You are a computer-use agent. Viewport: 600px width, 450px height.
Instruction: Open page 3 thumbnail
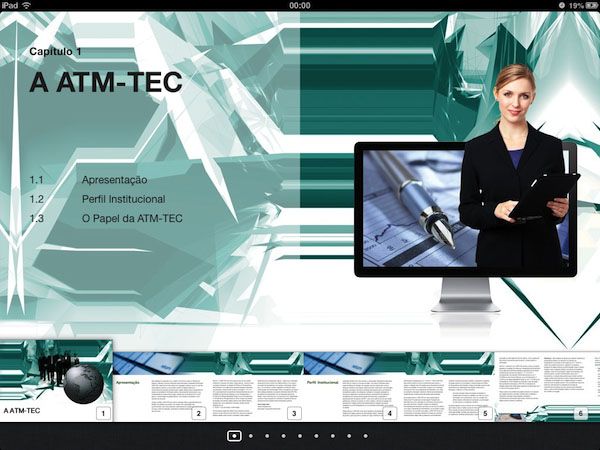pyautogui.click(x=255, y=386)
